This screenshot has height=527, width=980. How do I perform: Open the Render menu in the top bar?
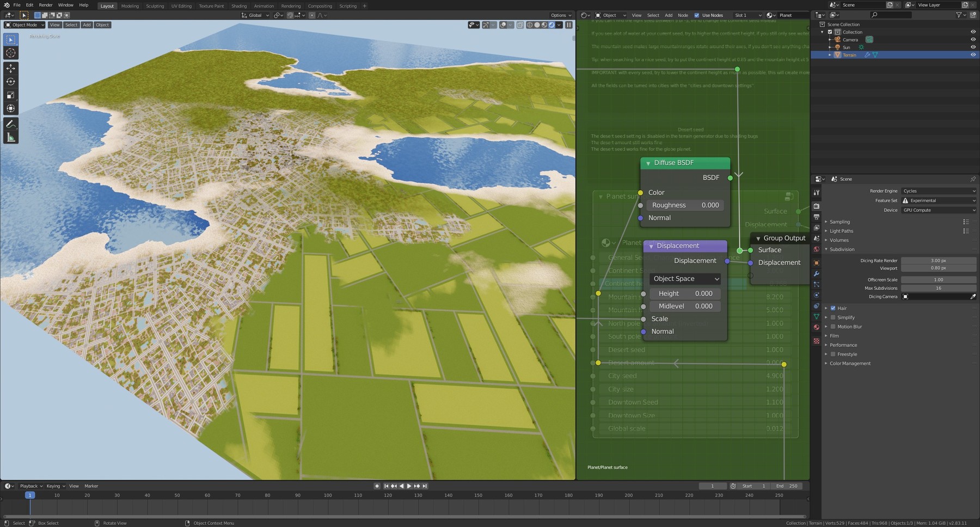[x=46, y=6]
